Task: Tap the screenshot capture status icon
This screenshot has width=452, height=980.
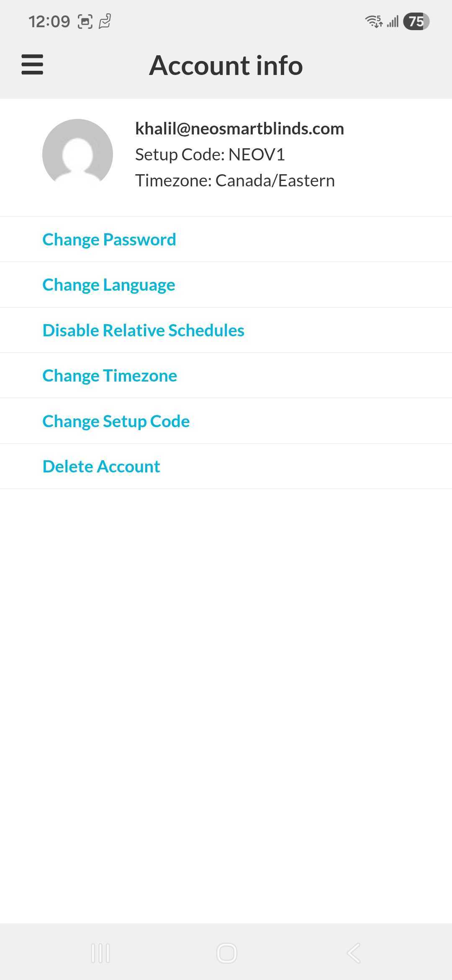Action: tap(85, 21)
